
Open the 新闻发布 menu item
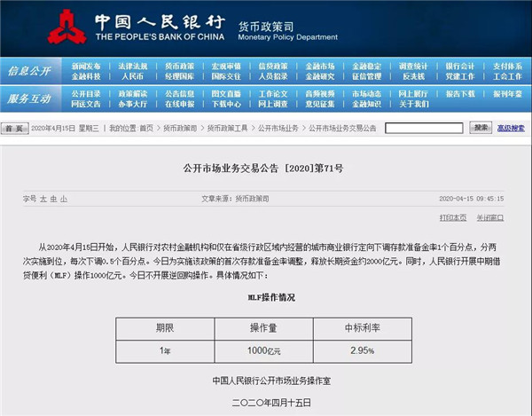[x=87, y=66]
